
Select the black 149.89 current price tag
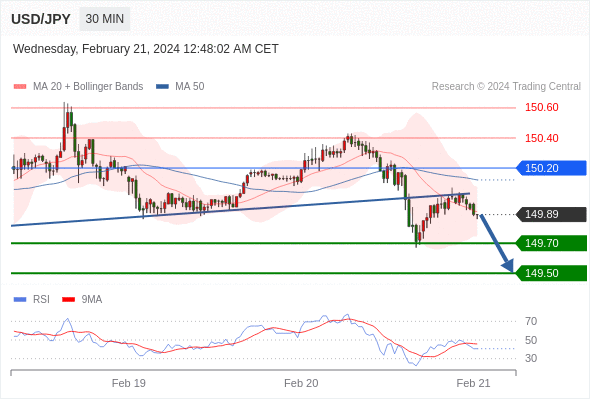click(551, 214)
